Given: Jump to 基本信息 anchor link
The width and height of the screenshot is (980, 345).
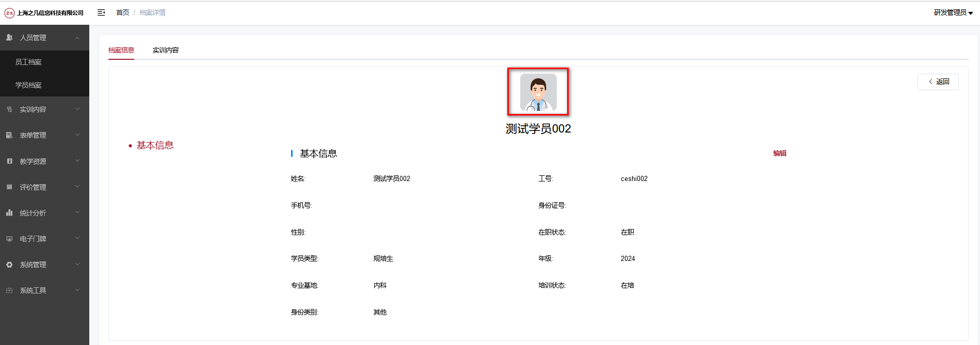Looking at the screenshot, I should (x=155, y=145).
